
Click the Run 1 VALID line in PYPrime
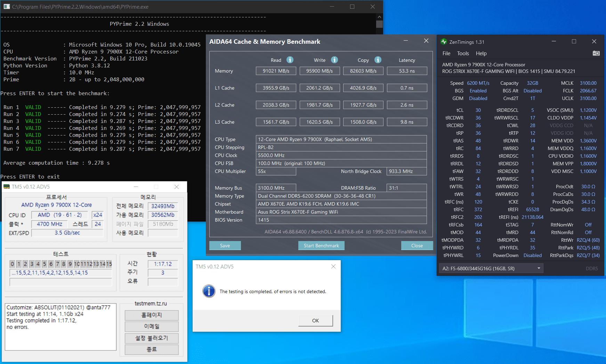(102, 107)
